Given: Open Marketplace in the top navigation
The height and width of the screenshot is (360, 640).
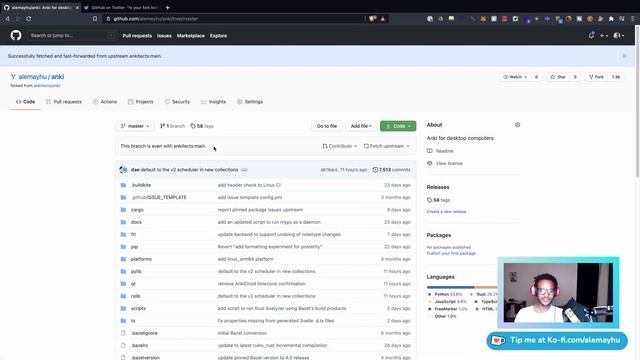Looking at the screenshot, I should [191, 36].
